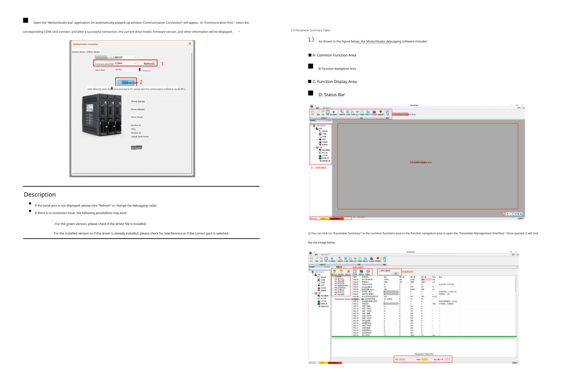Click the upload parameters icon in parameter toolbar
Screen dimensions: 561x392
click(348, 271)
